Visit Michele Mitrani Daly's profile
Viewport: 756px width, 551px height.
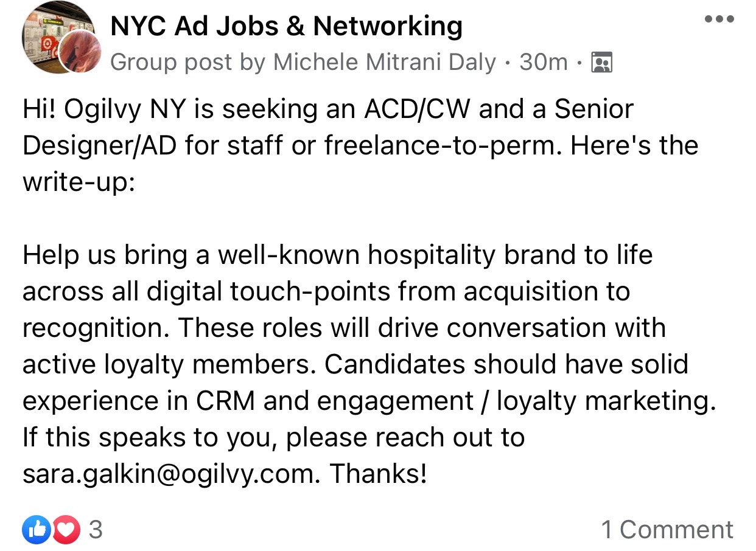[x=385, y=63]
